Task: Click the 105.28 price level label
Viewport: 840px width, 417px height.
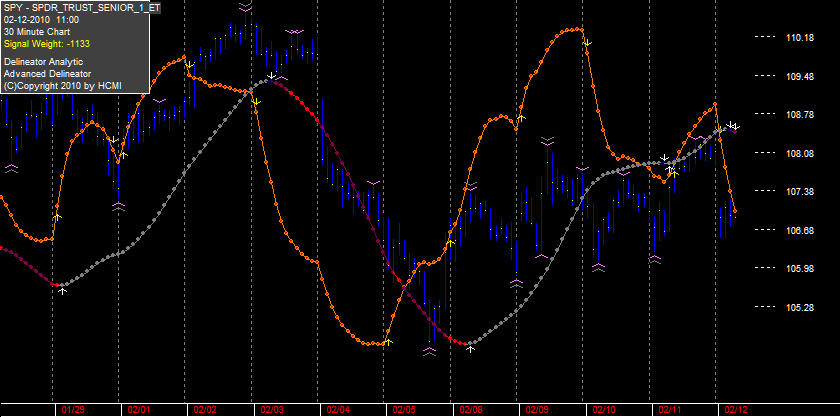Action: (800, 307)
